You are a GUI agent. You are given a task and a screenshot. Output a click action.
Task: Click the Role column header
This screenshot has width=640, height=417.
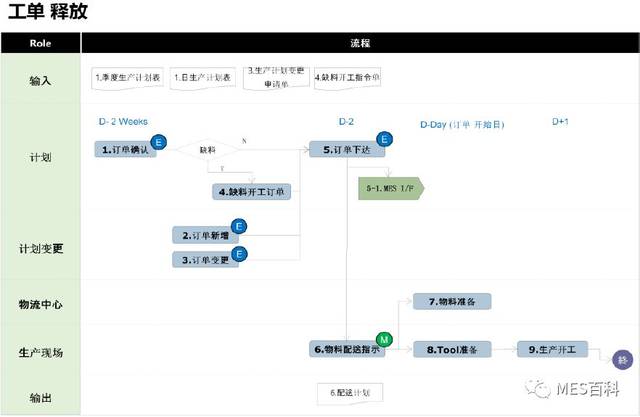[x=41, y=43]
